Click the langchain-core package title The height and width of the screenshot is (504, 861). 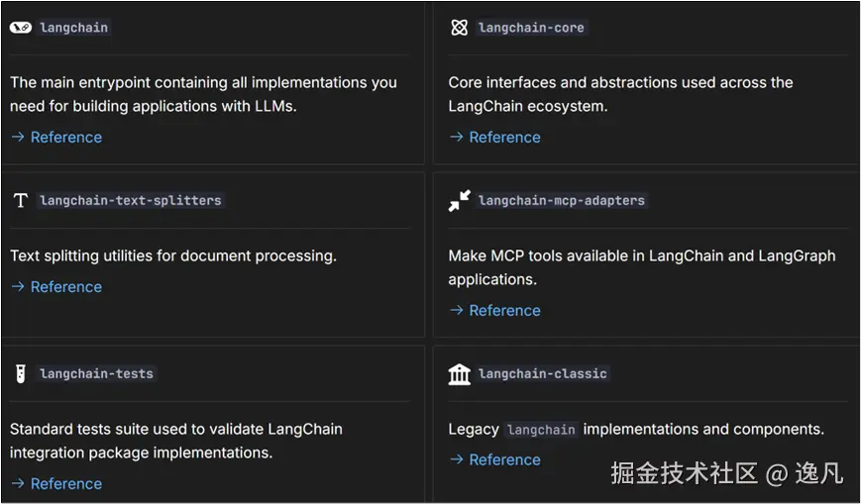531,28
